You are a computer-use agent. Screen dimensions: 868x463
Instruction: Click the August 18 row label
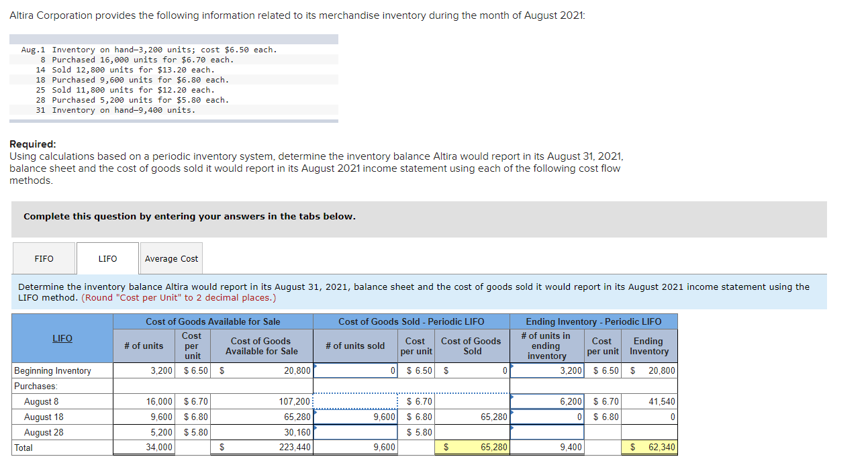coord(44,417)
